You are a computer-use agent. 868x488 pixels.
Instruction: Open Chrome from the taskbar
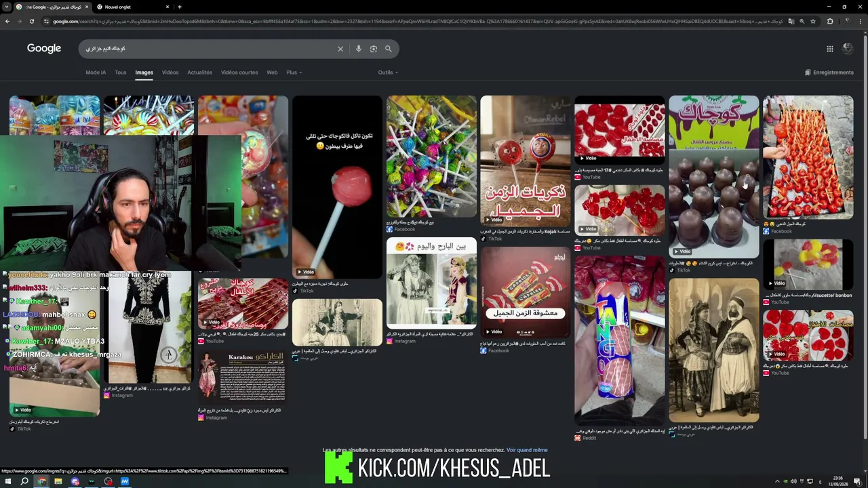(41, 481)
